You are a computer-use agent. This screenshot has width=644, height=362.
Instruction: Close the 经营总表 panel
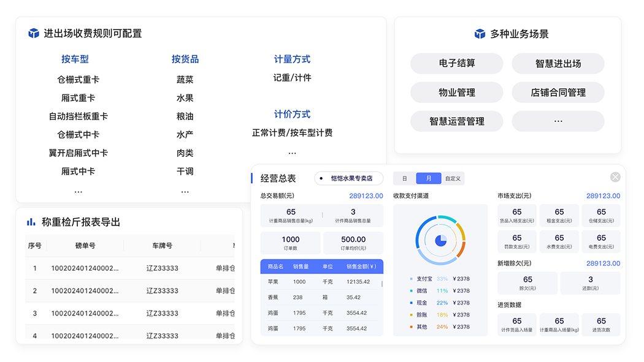click(615, 177)
